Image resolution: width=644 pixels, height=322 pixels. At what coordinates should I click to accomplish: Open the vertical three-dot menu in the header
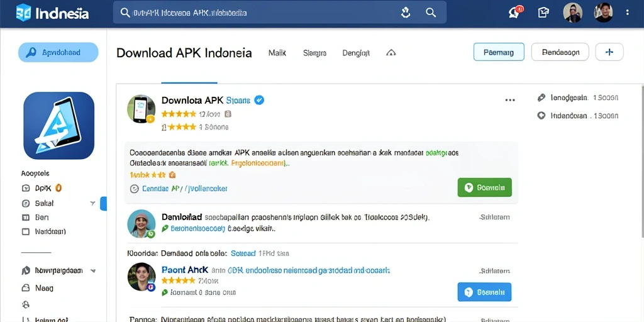click(x=627, y=13)
